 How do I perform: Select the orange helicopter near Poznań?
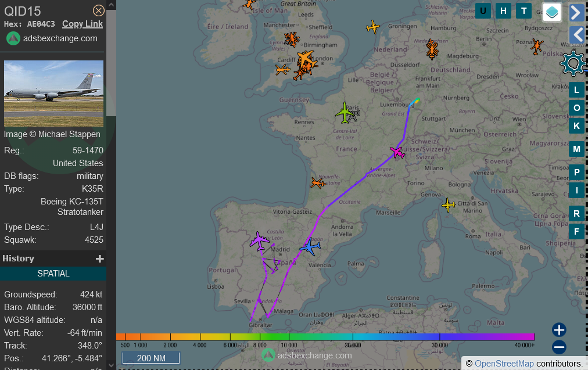[x=537, y=46]
